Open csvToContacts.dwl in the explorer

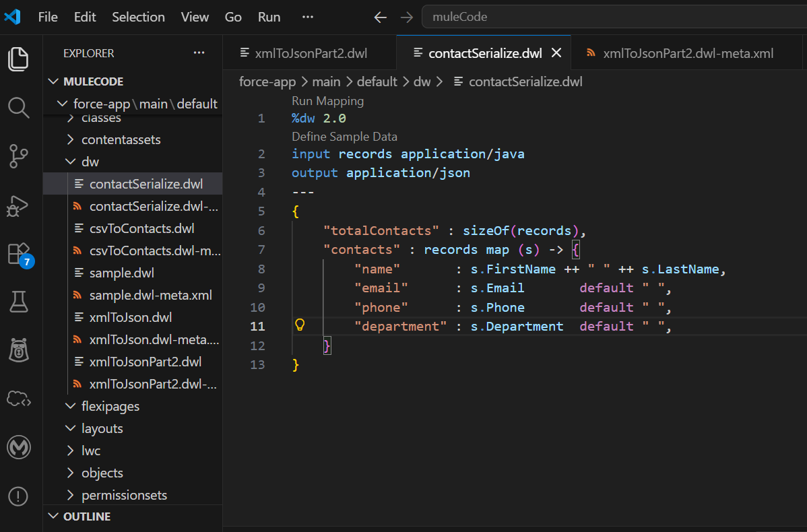[x=141, y=228]
